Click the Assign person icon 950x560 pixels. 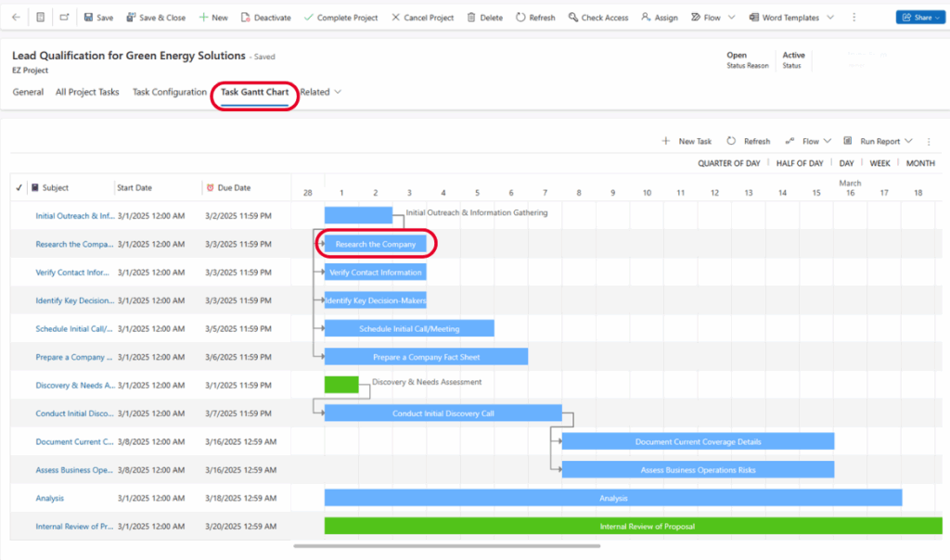pyautogui.click(x=646, y=18)
